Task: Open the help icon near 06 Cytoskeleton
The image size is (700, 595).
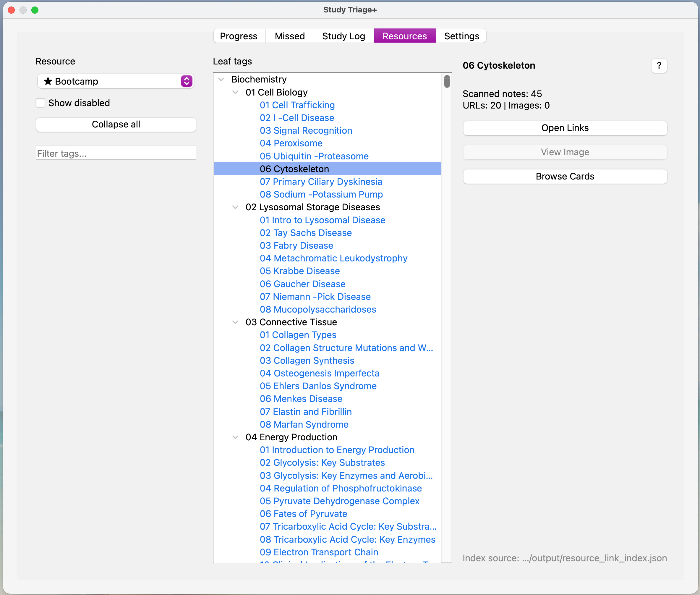Action: coord(659,65)
